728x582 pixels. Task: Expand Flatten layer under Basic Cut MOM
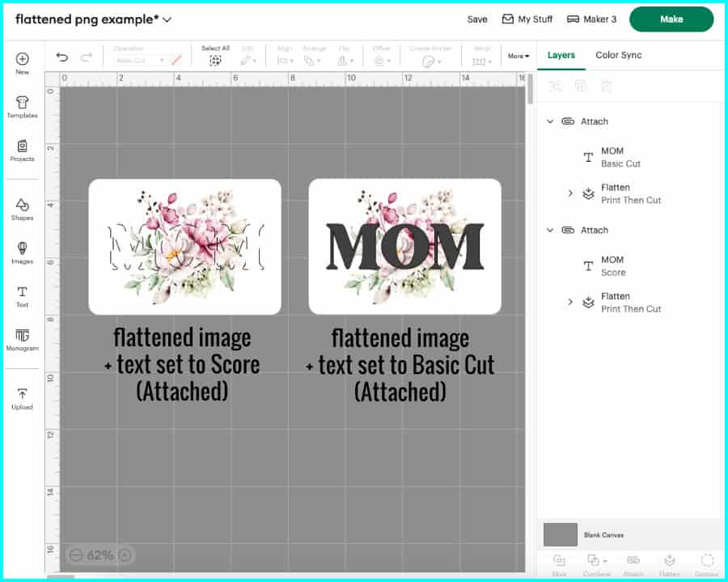[x=570, y=193]
